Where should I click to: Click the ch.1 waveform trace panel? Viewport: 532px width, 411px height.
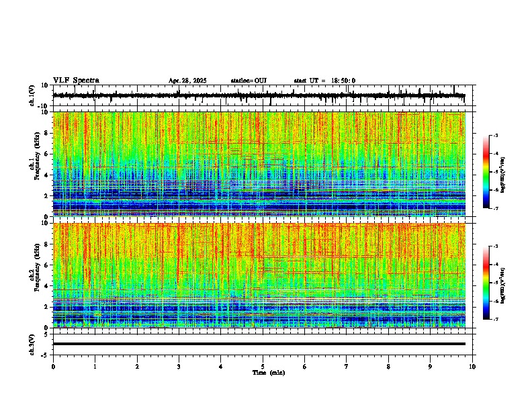[264, 95]
